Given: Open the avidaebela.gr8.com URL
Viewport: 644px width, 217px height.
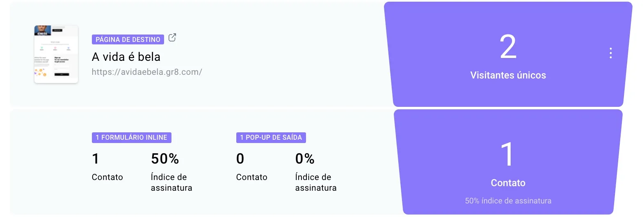Looking at the screenshot, I should pos(147,72).
